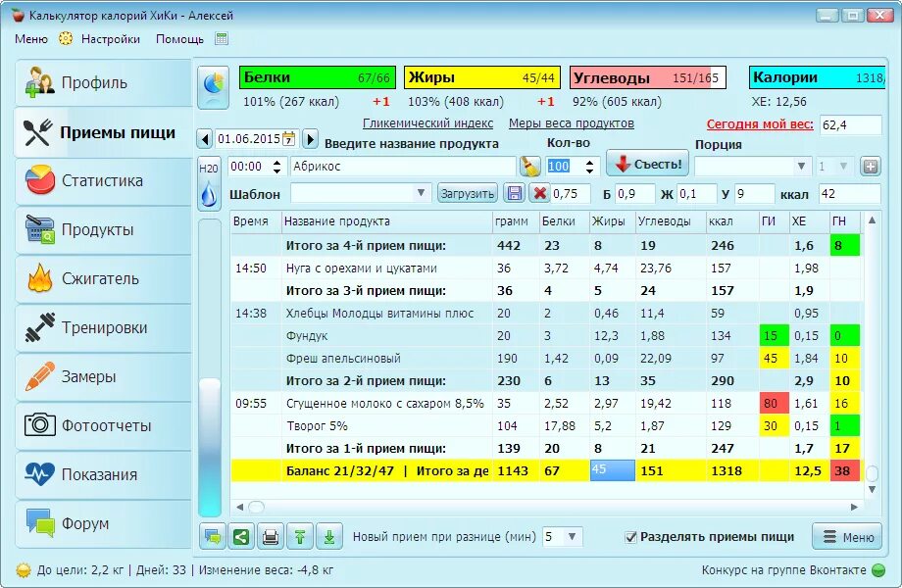This screenshot has width=902, height=588.
Task: Expand the Порция dropdown
Action: pos(801,167)
